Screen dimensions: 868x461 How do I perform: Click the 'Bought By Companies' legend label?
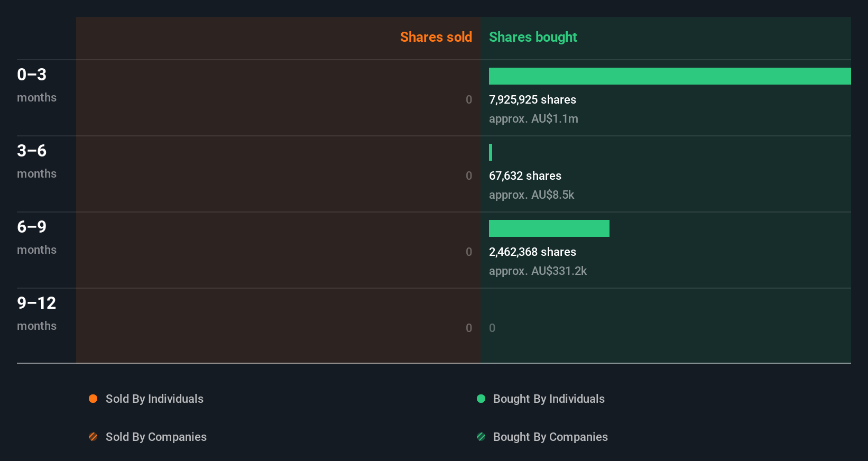coord(550,437)
